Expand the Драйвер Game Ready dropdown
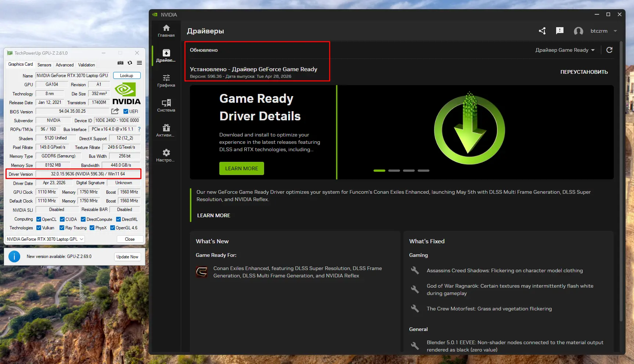Viewport: 634px width, 364px height. click(x=565, y=50)
